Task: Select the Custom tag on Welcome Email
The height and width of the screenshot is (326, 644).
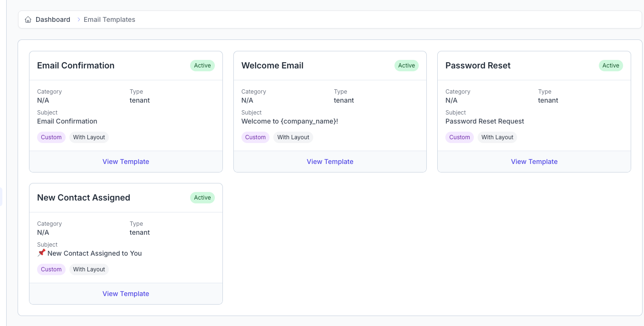Action: [255, 137]
